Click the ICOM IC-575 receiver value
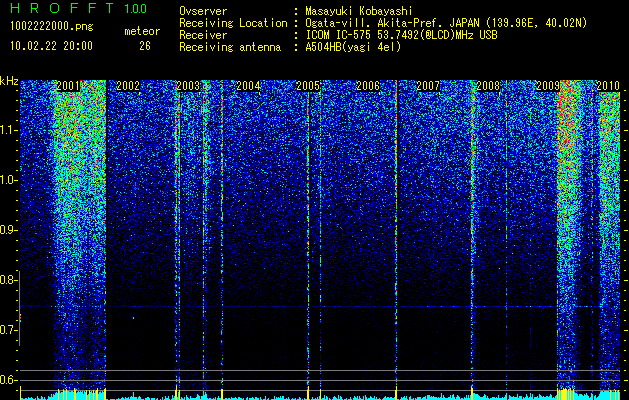This screenshot has height=400, width=629. point(401,35)
